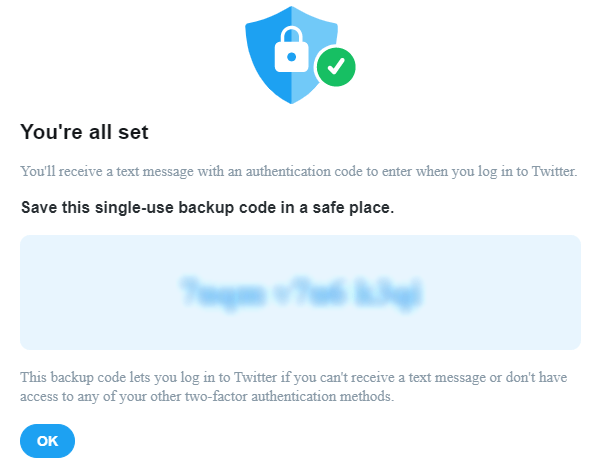Click the blue shield lock icon
Viewport: 591px width, 468px height.
tap(291, 55)
